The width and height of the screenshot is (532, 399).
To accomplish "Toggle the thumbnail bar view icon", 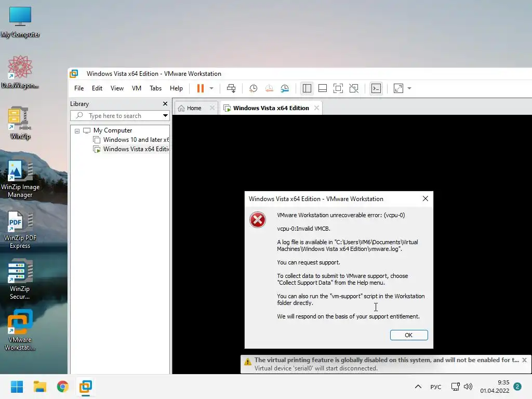I will (322, 88).
